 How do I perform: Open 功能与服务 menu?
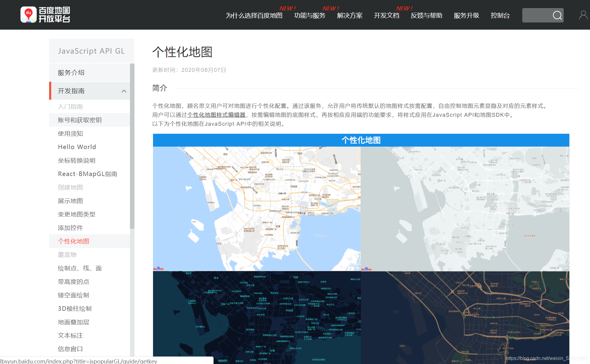tap(310, 16)
